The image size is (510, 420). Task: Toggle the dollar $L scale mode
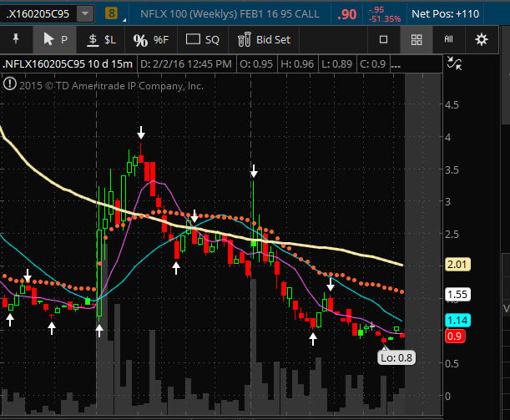click(102, 39)
